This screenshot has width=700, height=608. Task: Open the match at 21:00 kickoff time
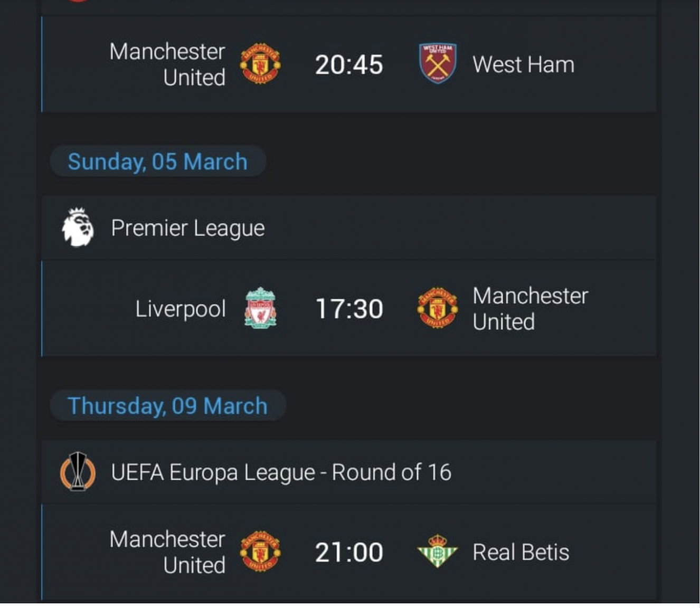(x=349, y=553)
